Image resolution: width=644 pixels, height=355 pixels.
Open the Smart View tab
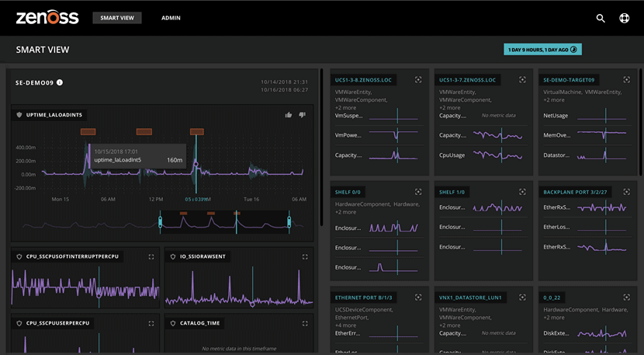click(117, 18)
